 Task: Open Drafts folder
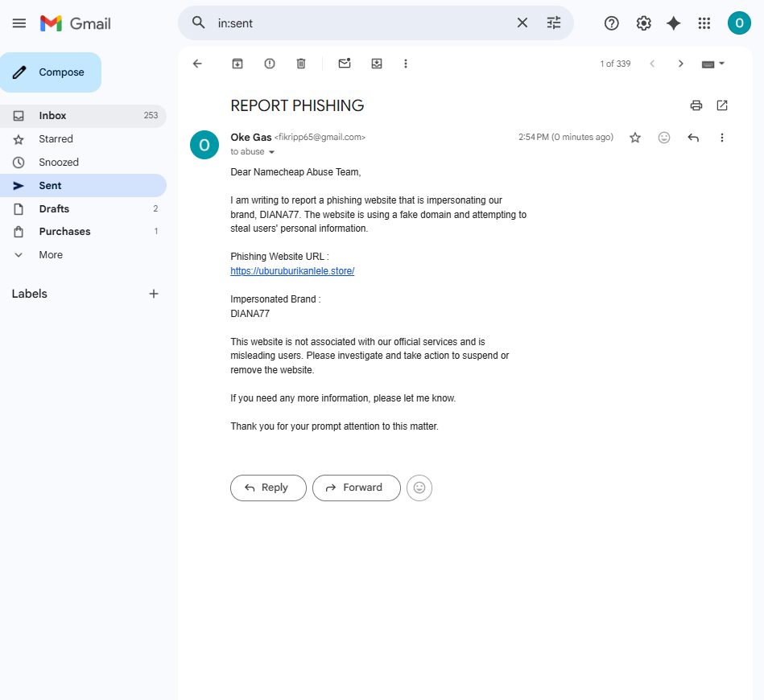tap(83, 209)
